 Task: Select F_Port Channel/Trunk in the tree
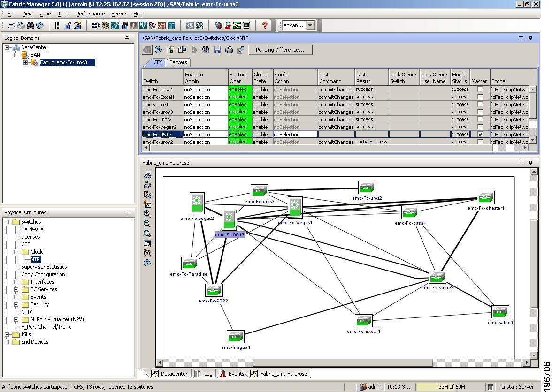[x=46, y=327]
